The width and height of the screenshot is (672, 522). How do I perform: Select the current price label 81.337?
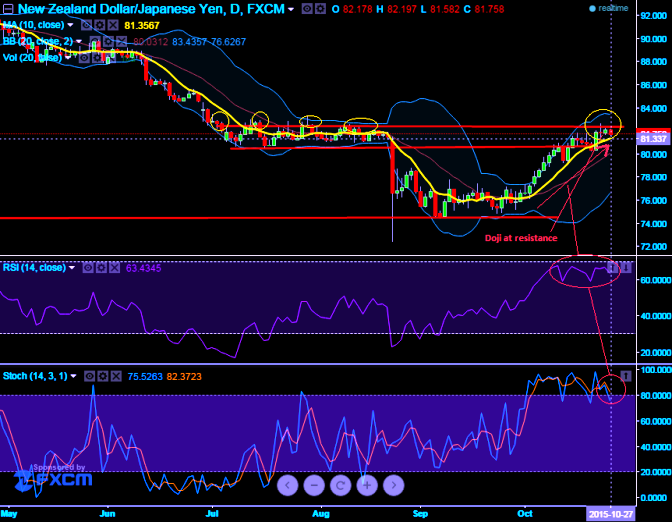(x=653, y=139)
